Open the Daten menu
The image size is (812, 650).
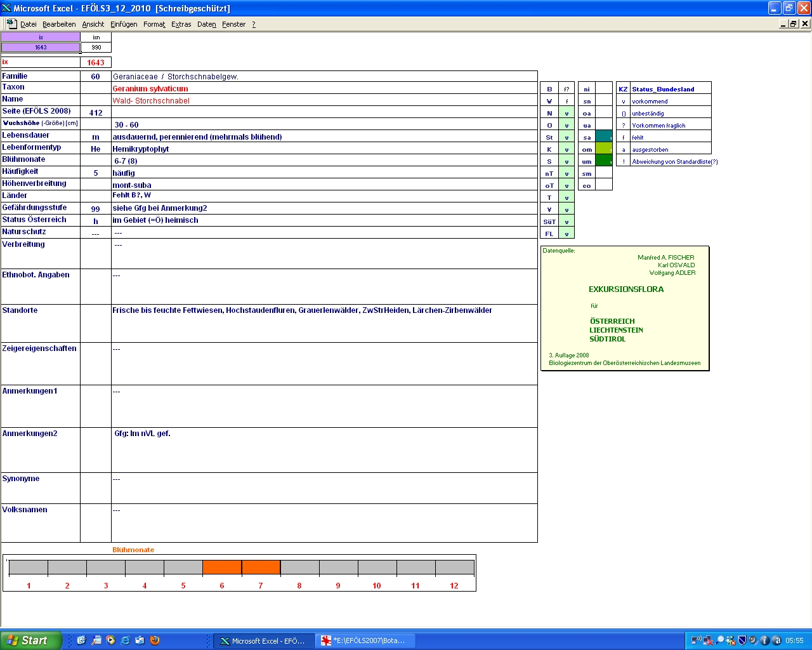point(207,24)
